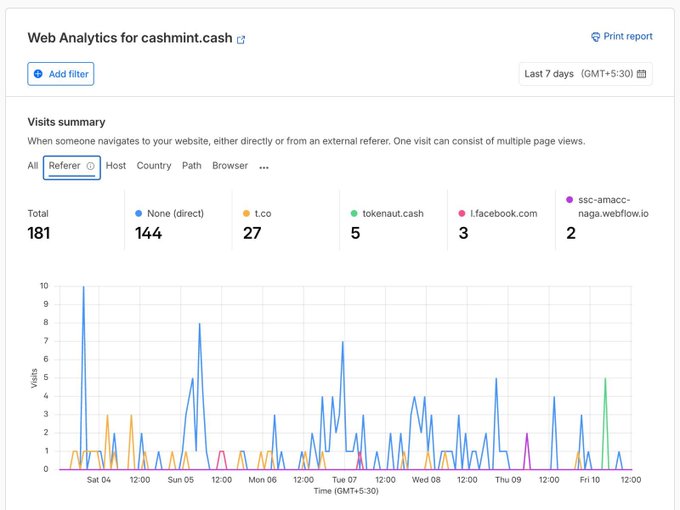The image size is (680, 510).
Task: Switch to the Host tab
Action: [x=116, y=166]
